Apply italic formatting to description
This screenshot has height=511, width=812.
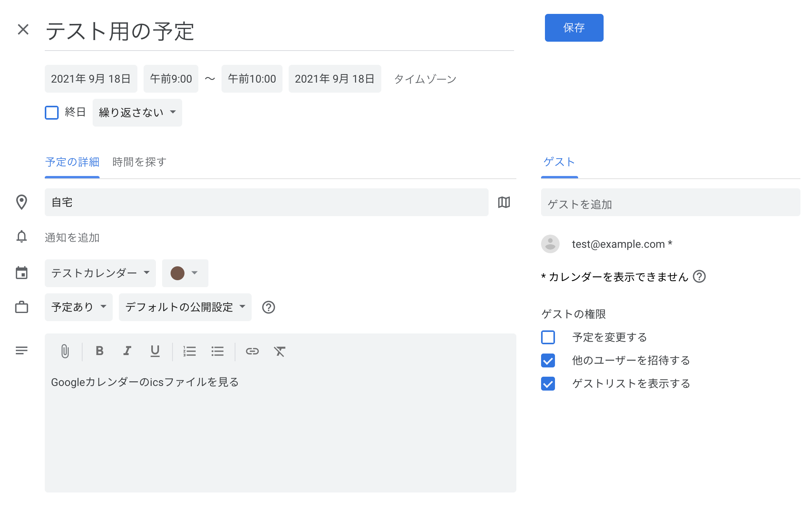[127, 351]
